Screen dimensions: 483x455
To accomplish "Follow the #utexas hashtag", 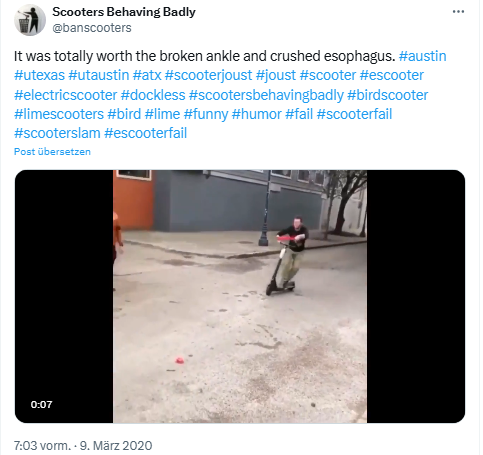I will 39,75.
